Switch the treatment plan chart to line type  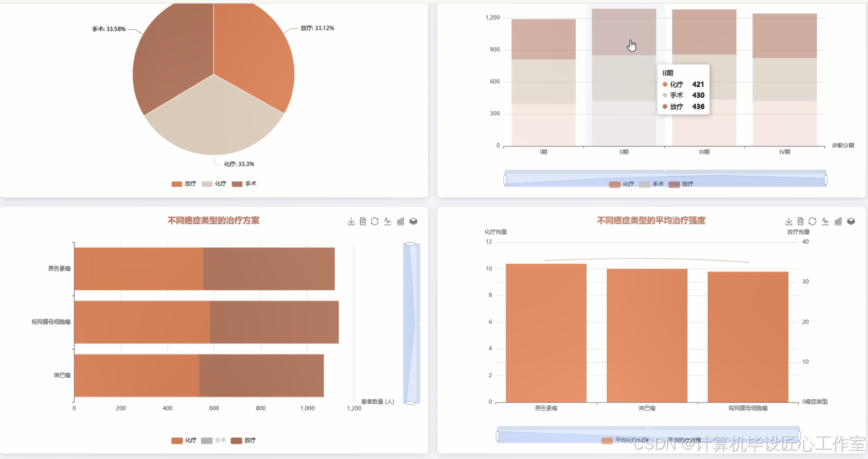(x=388, y=221)
